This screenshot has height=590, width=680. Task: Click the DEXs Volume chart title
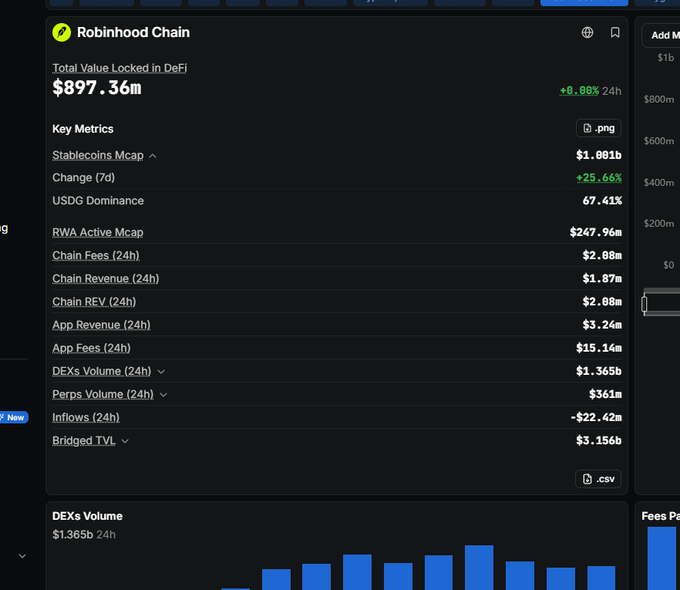tap(87, 516)
